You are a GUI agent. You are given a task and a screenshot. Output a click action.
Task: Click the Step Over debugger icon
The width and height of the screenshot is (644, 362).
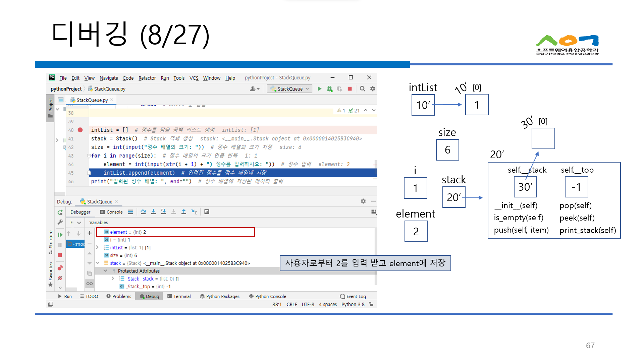coord(143,212)
